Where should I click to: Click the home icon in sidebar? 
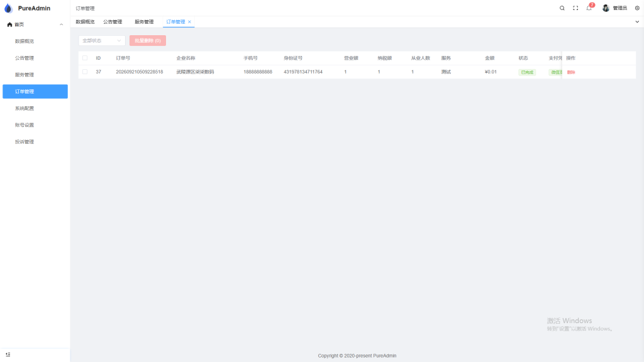[x=9, y=25]
